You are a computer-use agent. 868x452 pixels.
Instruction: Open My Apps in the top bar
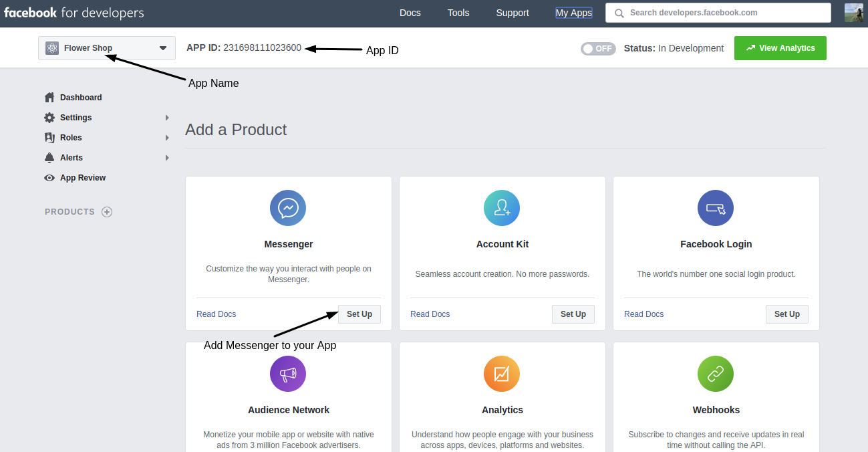(x=574, y=13)
